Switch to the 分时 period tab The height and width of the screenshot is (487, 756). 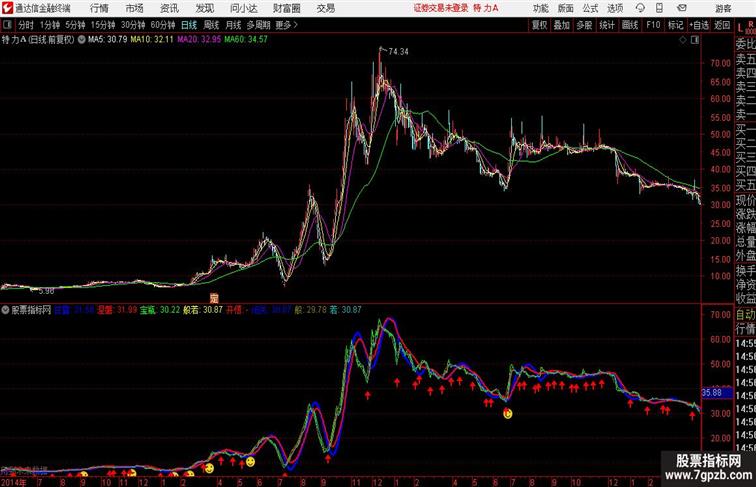click(26, 25)
